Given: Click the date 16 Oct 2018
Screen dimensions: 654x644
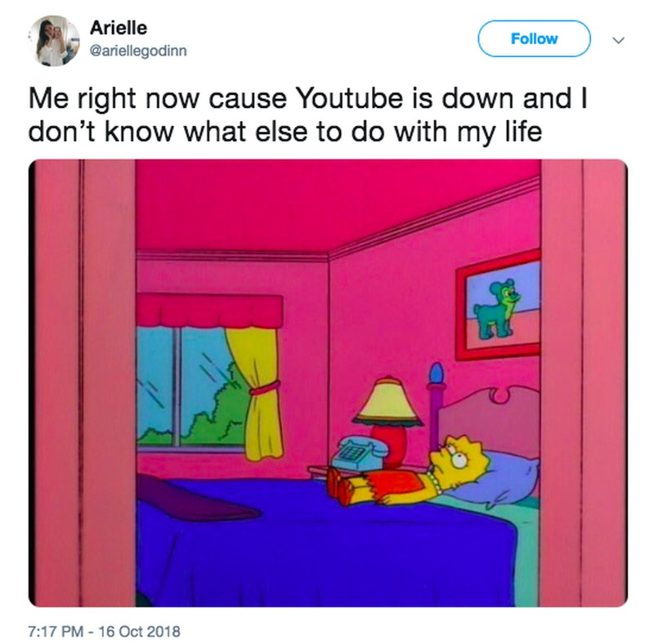Looking at the screenshot, I should [139, 631].
